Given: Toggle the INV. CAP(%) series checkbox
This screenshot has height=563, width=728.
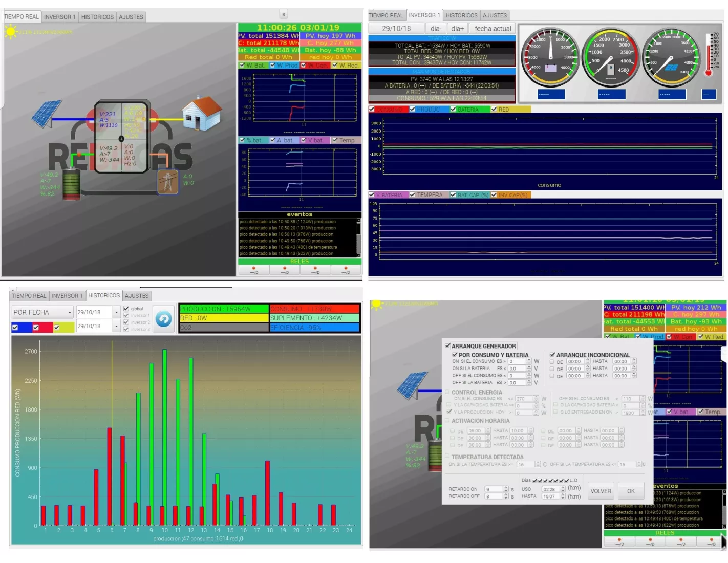Looking at the screenshot, I should point(494,194).
